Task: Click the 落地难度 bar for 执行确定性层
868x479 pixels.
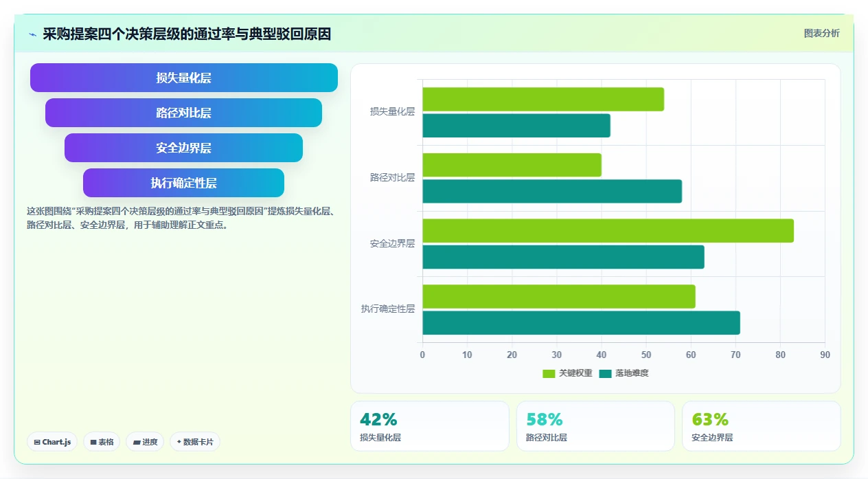Action: click(x=581, y=322)
